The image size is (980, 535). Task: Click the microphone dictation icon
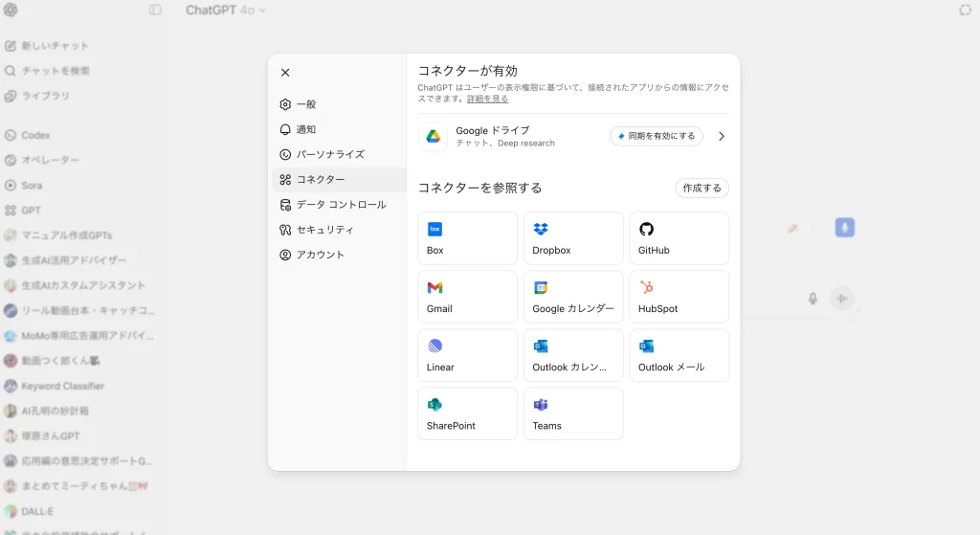pos(813,299)
